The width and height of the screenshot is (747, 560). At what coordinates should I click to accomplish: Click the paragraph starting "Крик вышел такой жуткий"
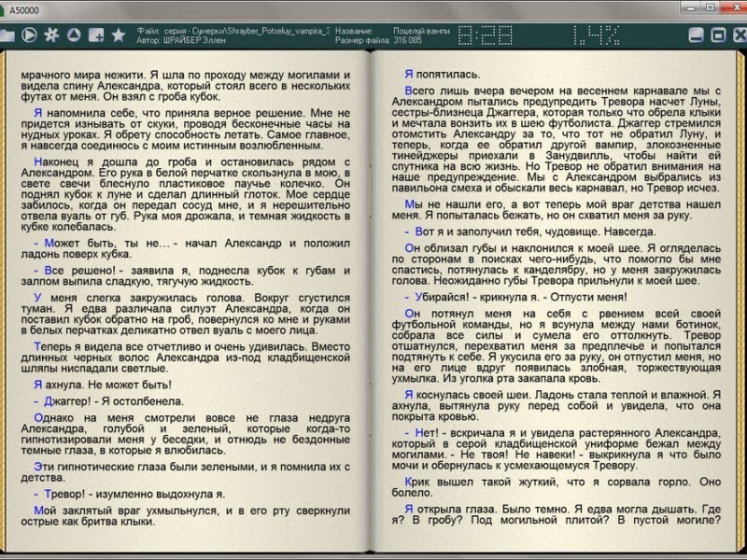556,487
